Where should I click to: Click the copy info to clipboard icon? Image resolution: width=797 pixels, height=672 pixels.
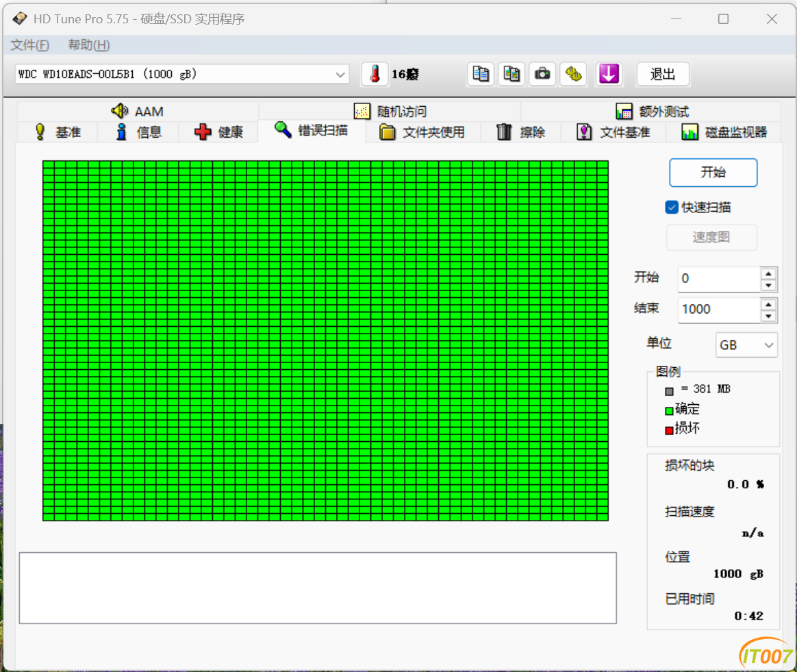click(481, 74)
